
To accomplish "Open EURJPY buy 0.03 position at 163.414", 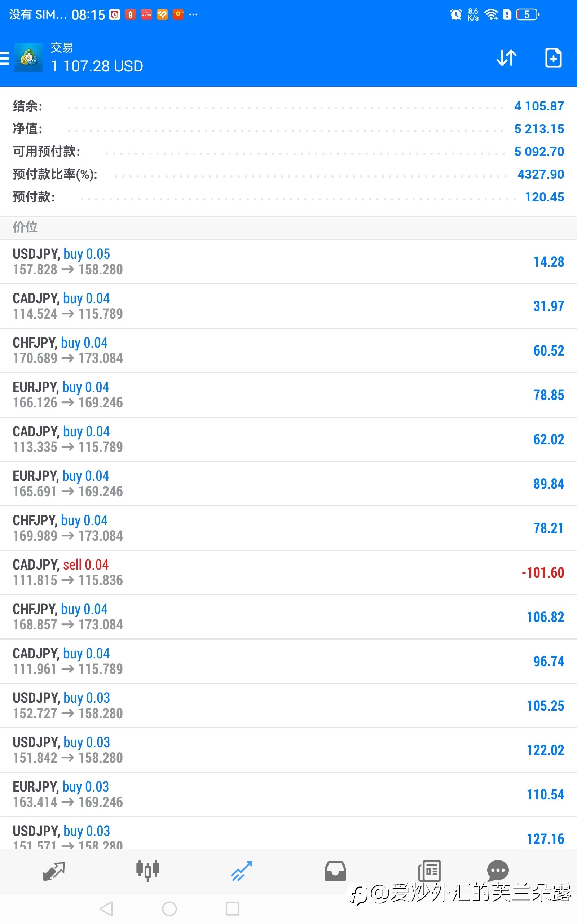I will 288,794.
